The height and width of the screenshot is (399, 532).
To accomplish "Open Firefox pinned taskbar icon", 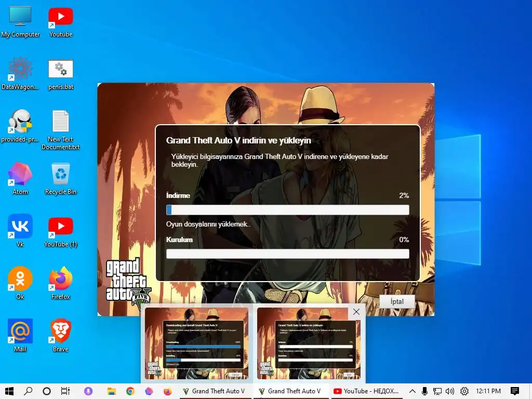I will click(x=168, y=391).
